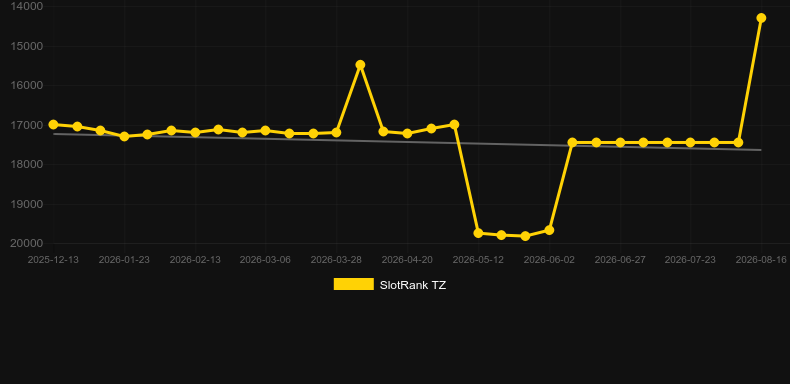Select the data point above 2026-06-27
Image resolution: width=790 pixels, height=384 pixels.
pyautogui.click(x=620, y=143)
